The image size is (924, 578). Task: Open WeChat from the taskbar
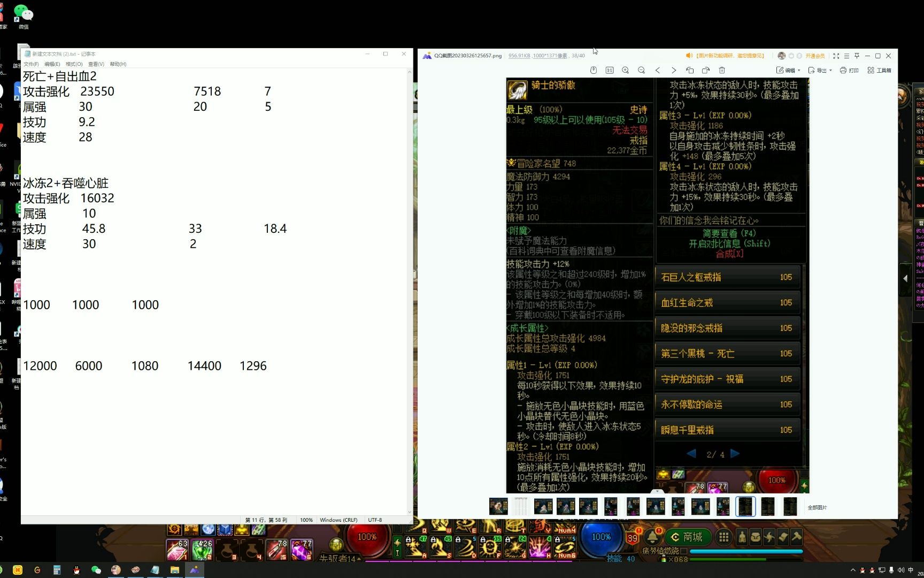tap(96, 570)
